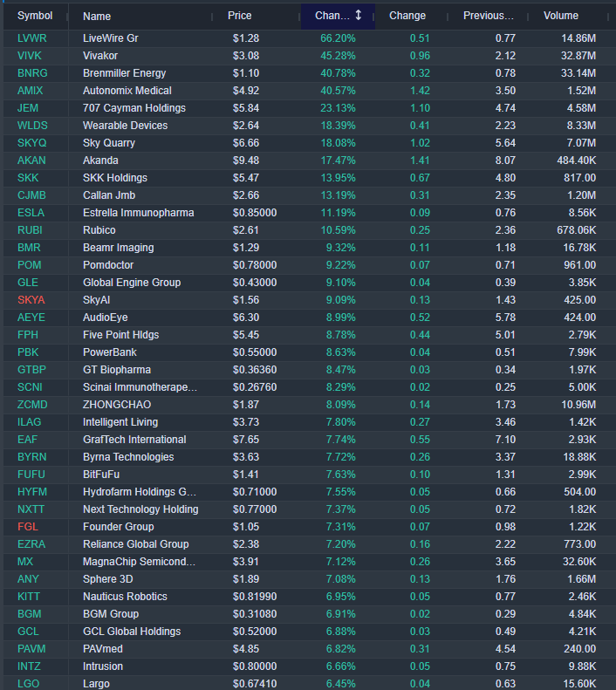Screen dimensions: 616x690
Task: Click the Previous close column header
Action: pyautogui.click(x=489, y=16)
